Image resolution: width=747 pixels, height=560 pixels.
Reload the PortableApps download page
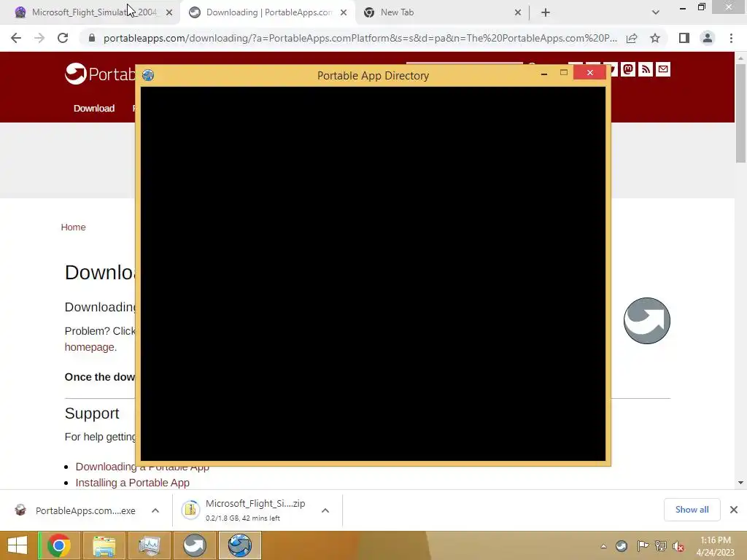(x=63, y=38)
